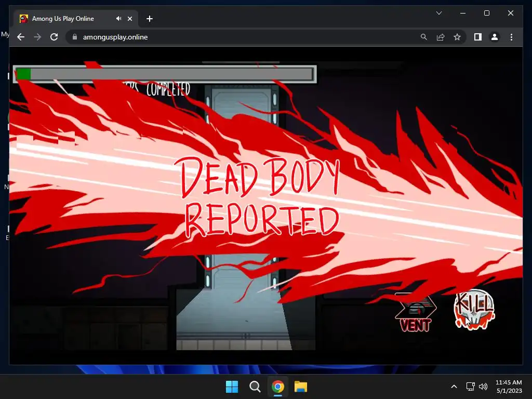
Task: Open the zoom magnifier in the address bar
Action: coord(424,37)
